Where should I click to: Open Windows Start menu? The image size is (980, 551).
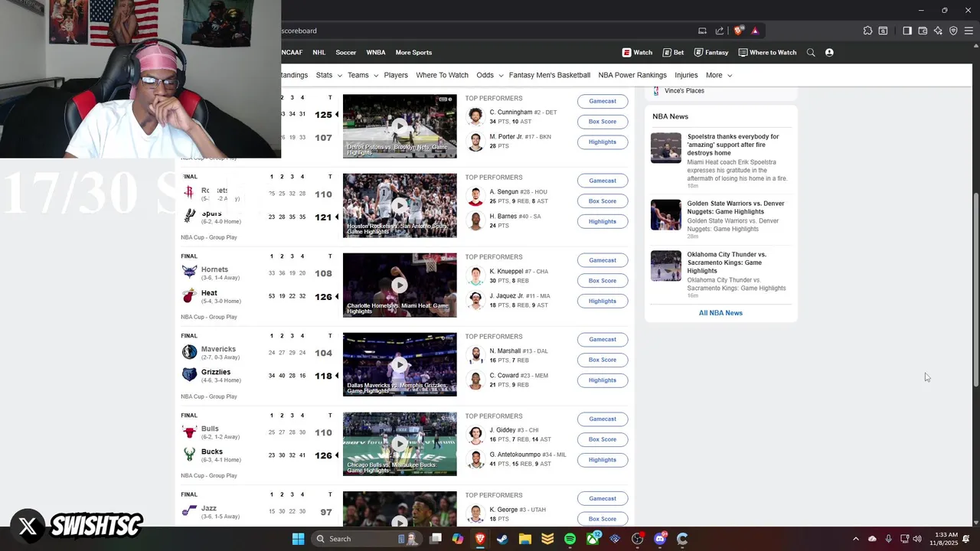(x=298, y=539)
